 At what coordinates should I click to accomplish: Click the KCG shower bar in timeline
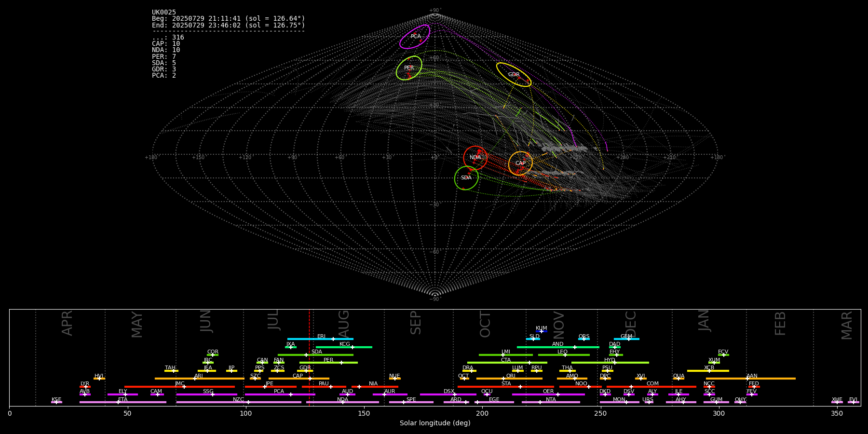[344, 347]
